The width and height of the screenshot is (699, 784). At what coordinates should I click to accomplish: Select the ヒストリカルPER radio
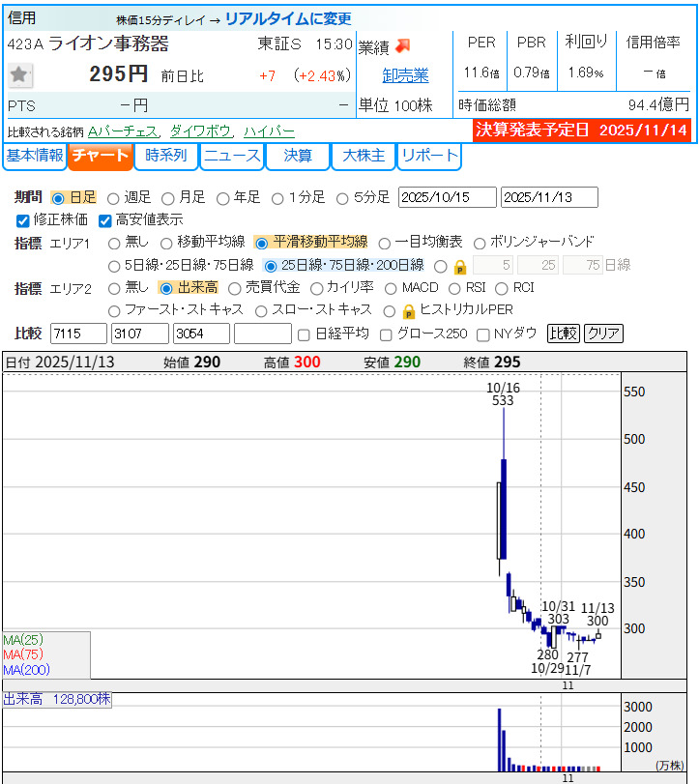(389, 311)
